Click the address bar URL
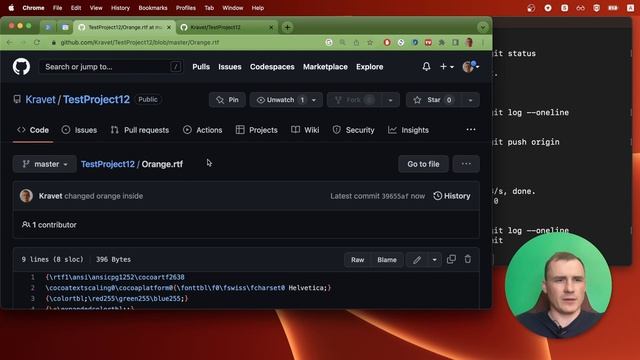This screenshot has width=640, height=360. pyautogui.click(x=140, y=42)
